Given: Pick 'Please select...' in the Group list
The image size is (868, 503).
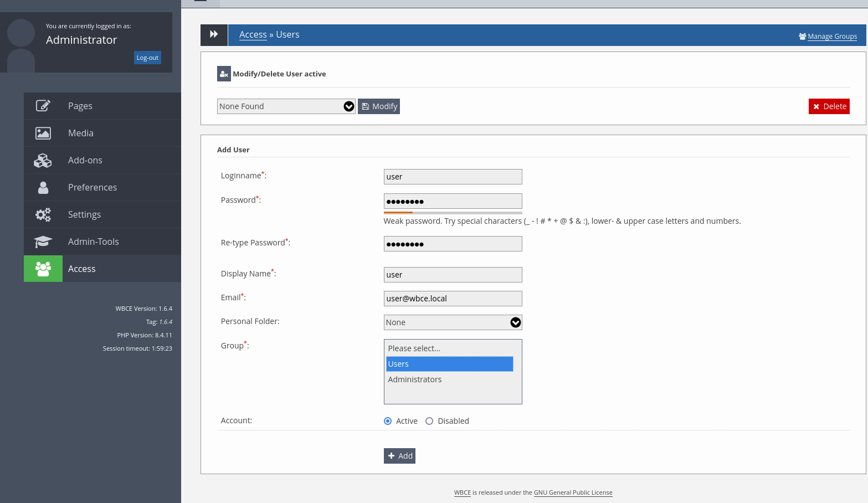Looking at the screenshot, I should click(x=449, y=348).
